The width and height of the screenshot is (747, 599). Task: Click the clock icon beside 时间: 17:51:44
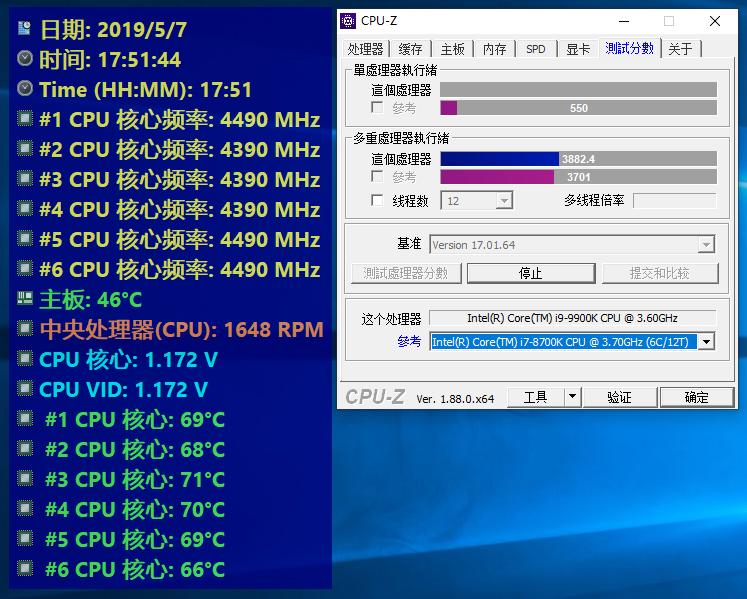25,59
